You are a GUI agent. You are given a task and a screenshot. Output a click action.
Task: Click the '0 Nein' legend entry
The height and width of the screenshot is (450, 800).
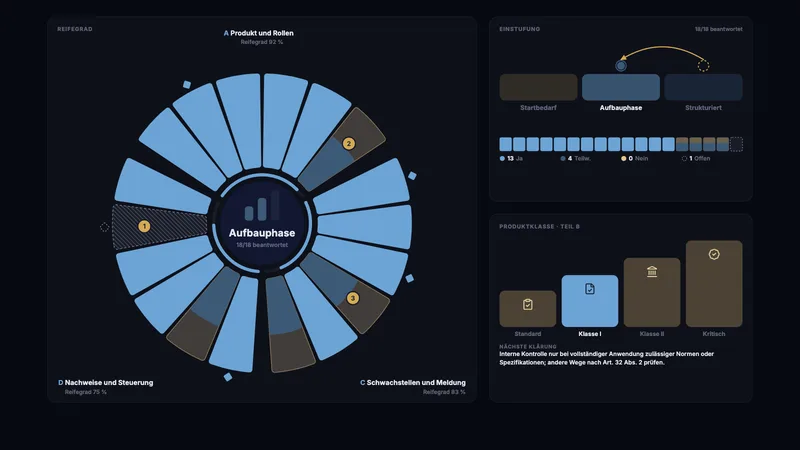tap(634, 159)
